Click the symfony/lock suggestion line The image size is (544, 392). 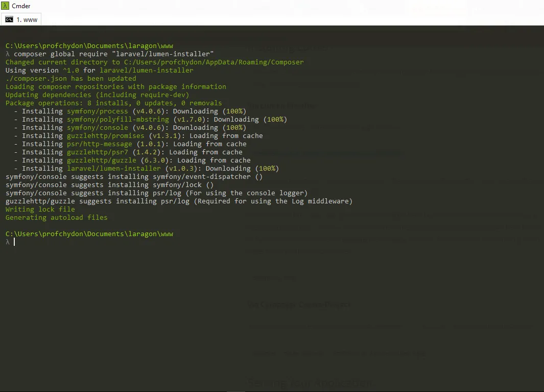point(109,185)
